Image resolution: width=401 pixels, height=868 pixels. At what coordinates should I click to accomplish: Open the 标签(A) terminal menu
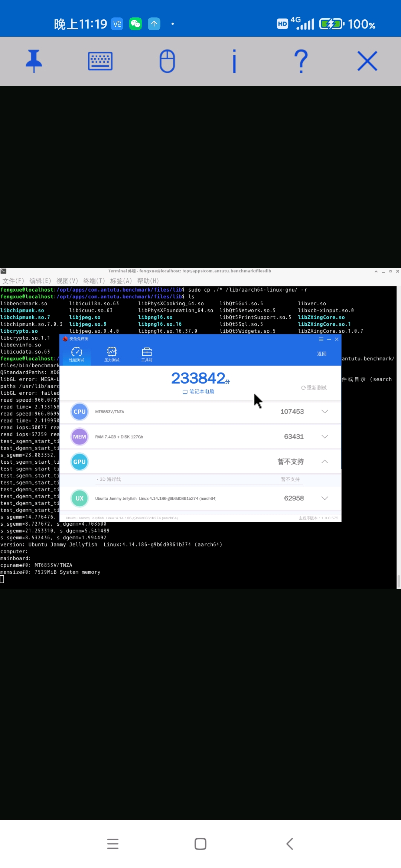tap(121, 281)
